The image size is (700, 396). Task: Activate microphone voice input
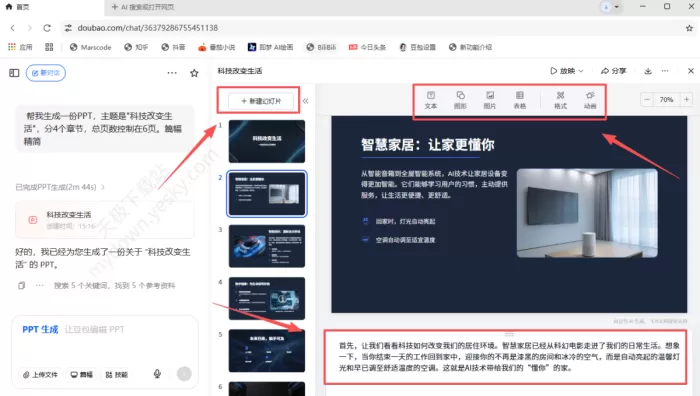point(157,374)
